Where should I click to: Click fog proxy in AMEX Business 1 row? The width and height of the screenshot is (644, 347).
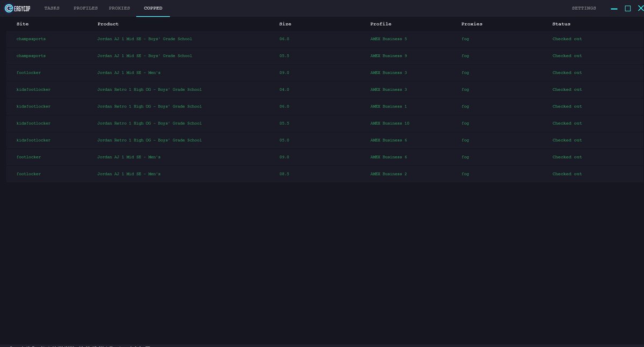point(465,106)
